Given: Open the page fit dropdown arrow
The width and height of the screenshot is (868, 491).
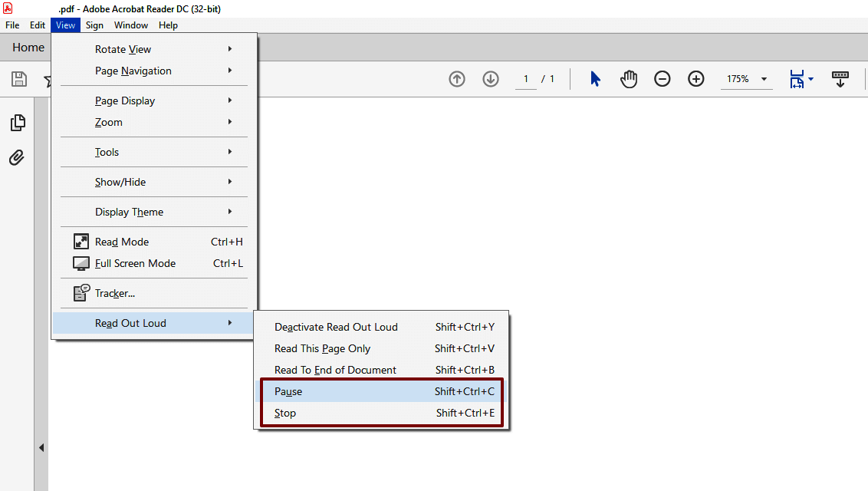Looking at the screenshot, I should click(x=809, y=78).
